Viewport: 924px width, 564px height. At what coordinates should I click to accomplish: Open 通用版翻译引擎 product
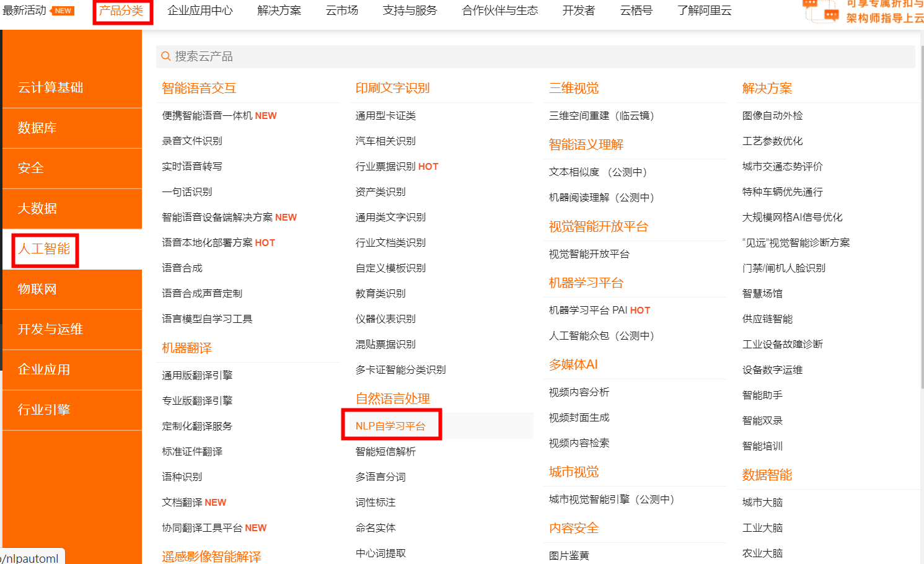[x=197, y=376]
